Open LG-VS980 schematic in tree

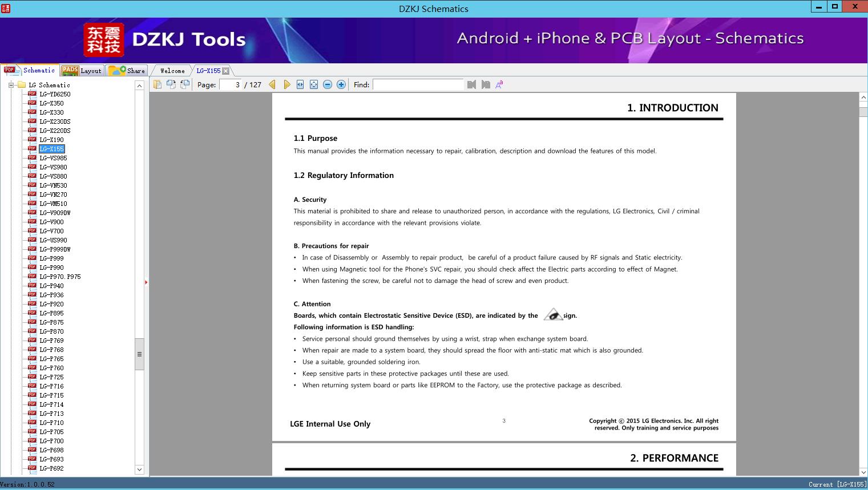(x=53, y=167)
